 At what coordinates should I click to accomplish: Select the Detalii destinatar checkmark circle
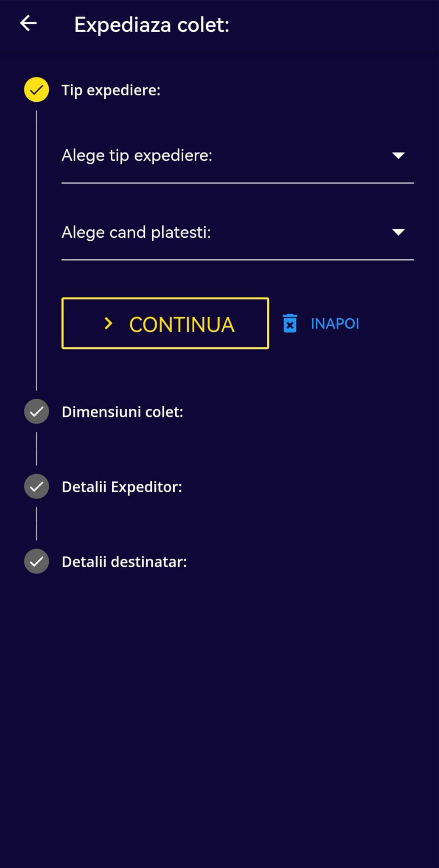[x=36, y=562]
